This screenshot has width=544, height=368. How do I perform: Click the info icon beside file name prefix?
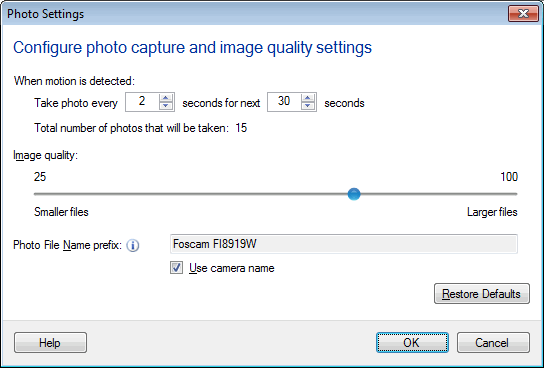coord(133,246)
